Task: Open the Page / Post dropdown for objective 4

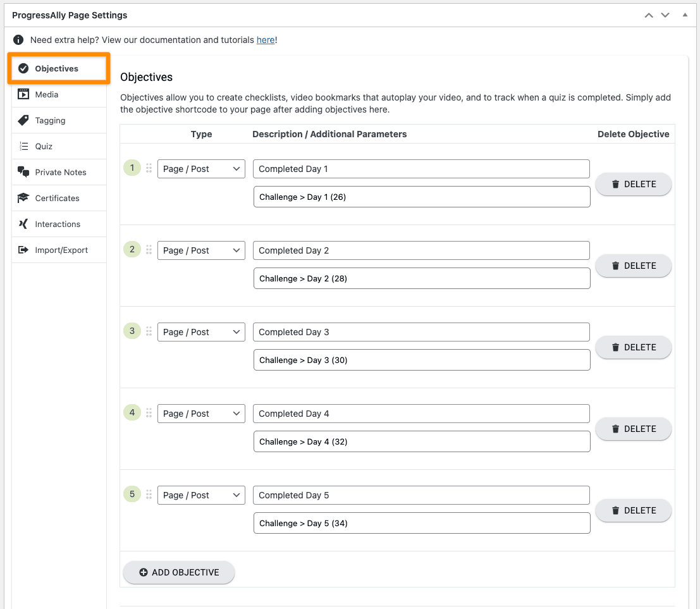Action: pos(201,413)
